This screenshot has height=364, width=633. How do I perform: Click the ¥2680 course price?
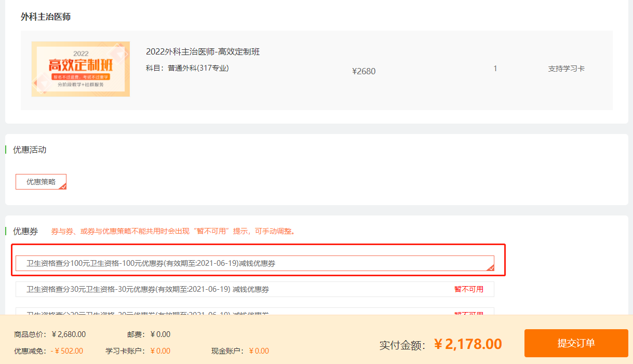pyautogui.click(x=363, y=71)
